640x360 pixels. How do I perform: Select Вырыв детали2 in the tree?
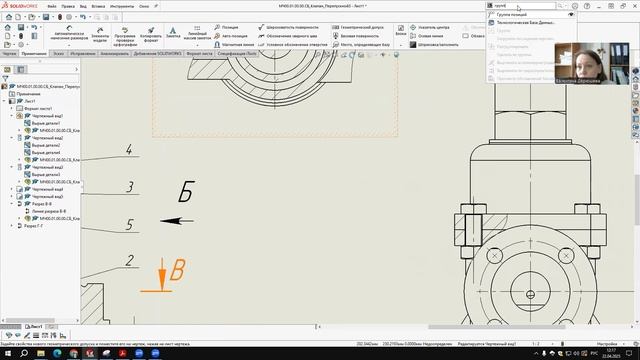coord(46,145)
